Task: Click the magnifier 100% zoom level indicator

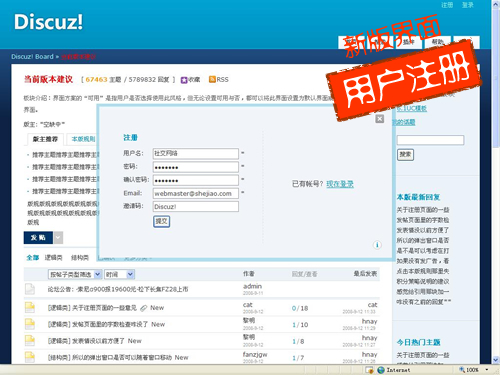Action: pyautogui.click(x=469, y=370)
